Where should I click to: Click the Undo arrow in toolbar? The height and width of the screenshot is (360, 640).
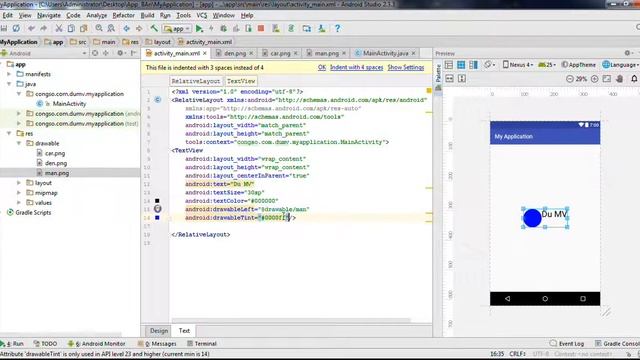pos(31,29)
